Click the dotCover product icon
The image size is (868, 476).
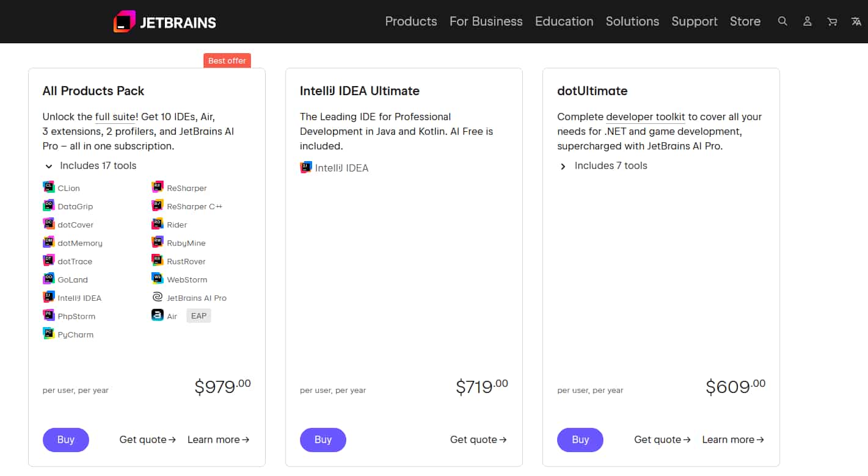(49, 224)
